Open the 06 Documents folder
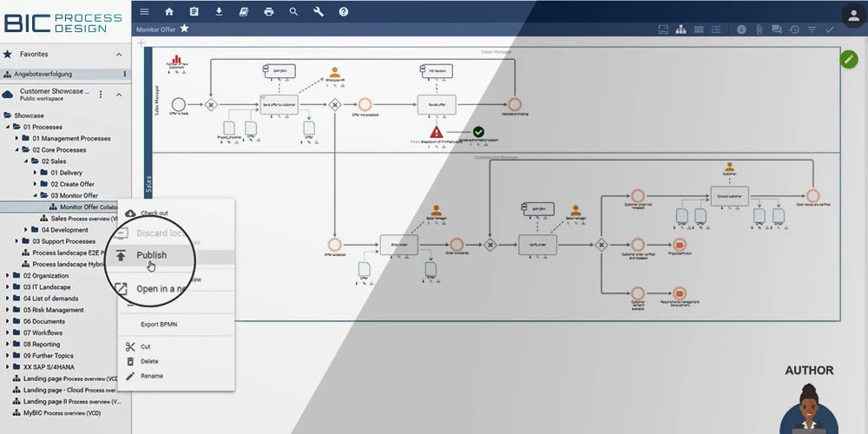 (44, 322)
